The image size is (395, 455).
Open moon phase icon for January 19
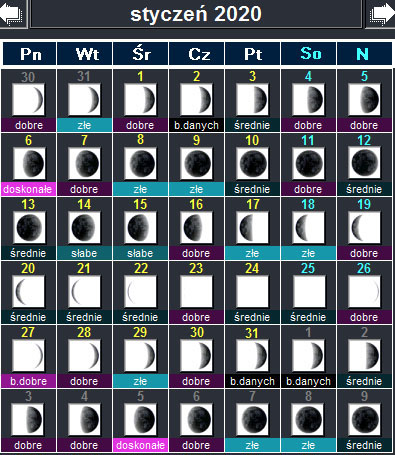pyautogui.click(x=364, y=227)
